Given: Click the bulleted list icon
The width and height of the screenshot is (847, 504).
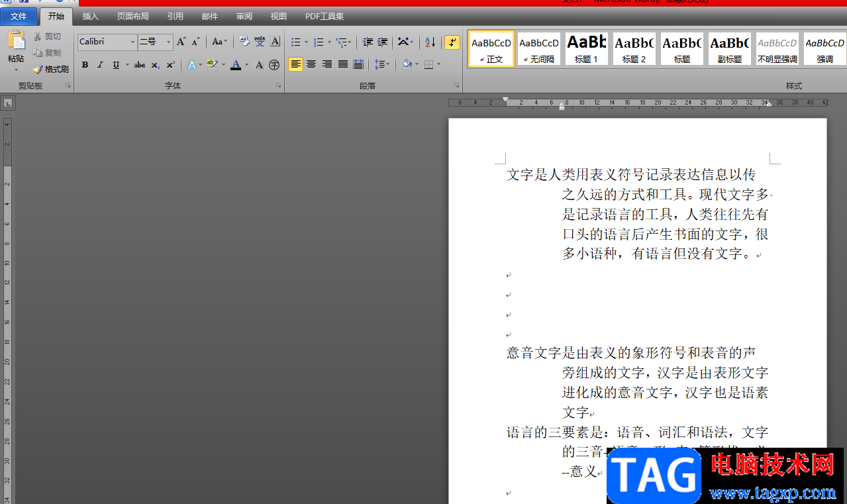Looking at the screenshot, I should point(296,42).
